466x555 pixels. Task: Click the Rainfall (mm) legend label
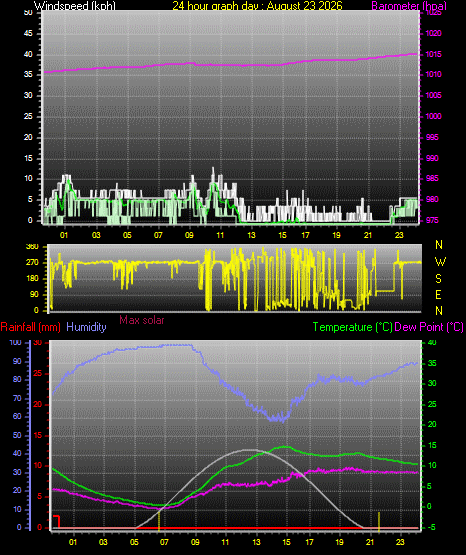click(30, 327)
